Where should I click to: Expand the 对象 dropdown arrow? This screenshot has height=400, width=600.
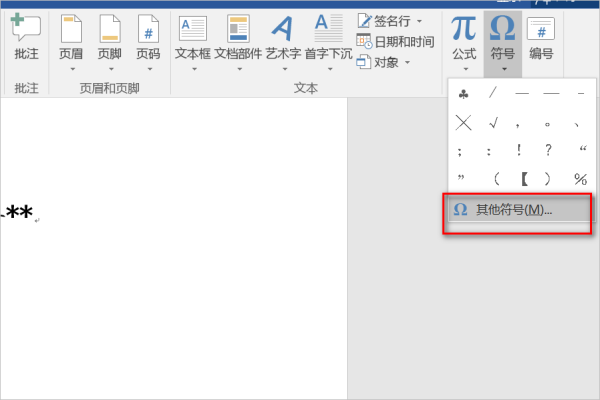coord(408,62)
